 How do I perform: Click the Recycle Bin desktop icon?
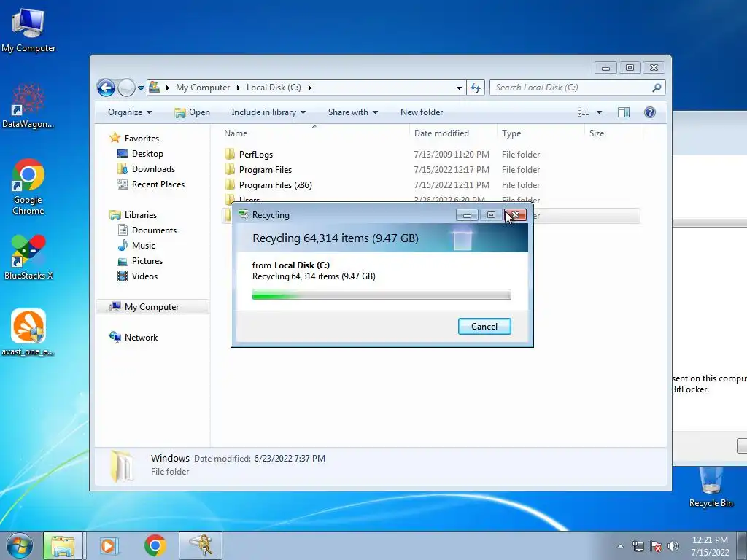[711, 486]
